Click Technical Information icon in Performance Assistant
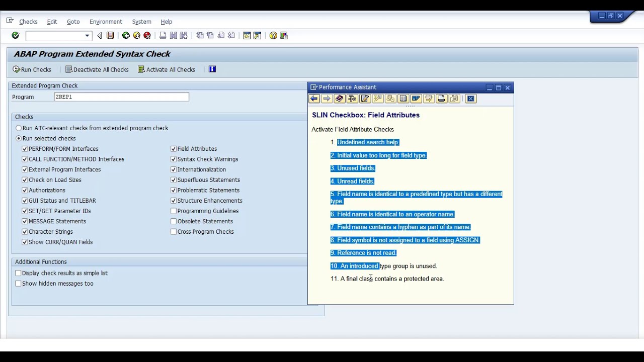Screen dimensions: 644x362 (x=352, y=99)
